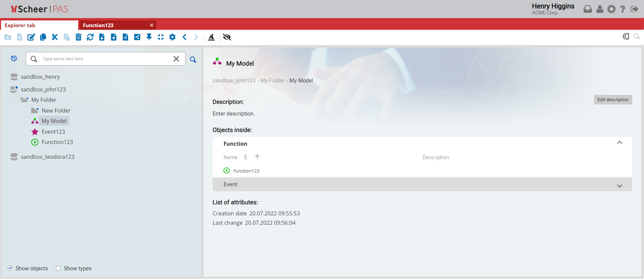Image resolution: width=644 pixels, height=279 pixels.
Task: Click My Folder in the breadcrumb
Action: (272, 81)
